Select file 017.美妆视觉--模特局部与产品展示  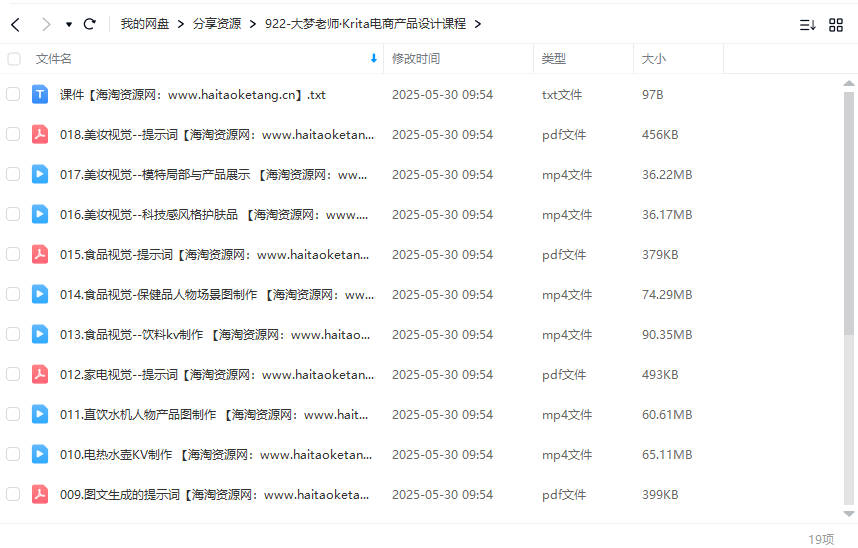[x=213, y=175]
